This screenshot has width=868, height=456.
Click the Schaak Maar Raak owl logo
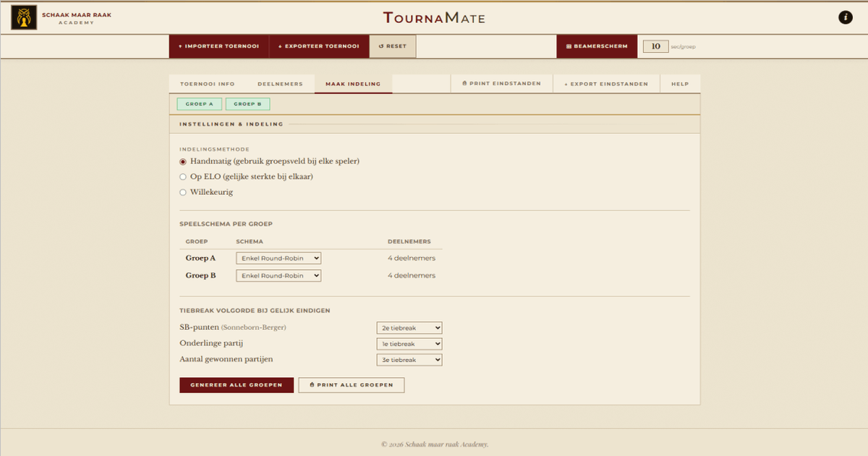tap(24, 17)
